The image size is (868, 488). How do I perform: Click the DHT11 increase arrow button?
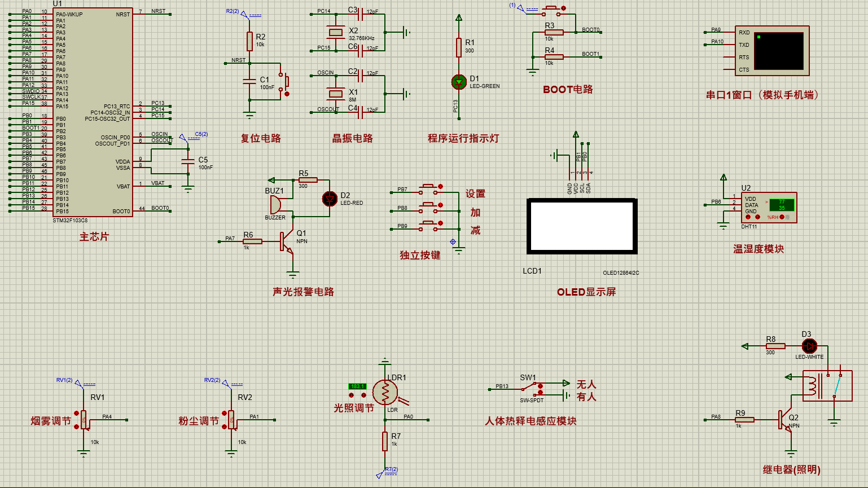[x=757, y=217]
